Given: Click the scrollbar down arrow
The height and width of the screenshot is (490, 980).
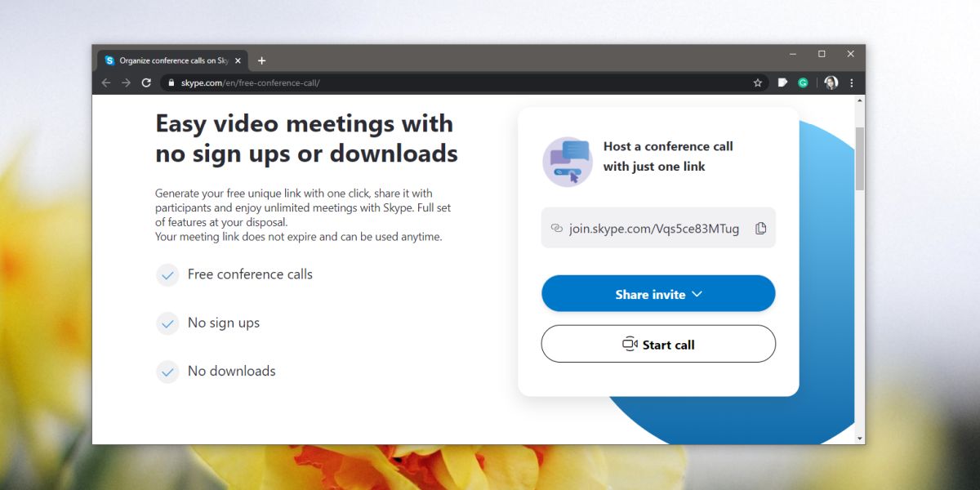Looking at the screenshot, I should (859, 438).
